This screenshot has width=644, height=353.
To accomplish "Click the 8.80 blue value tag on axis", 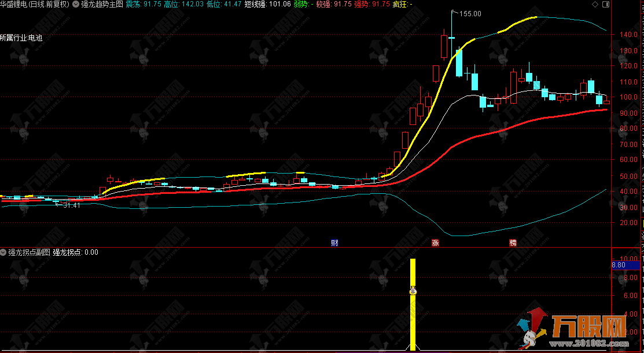I will tap(619, 265).
